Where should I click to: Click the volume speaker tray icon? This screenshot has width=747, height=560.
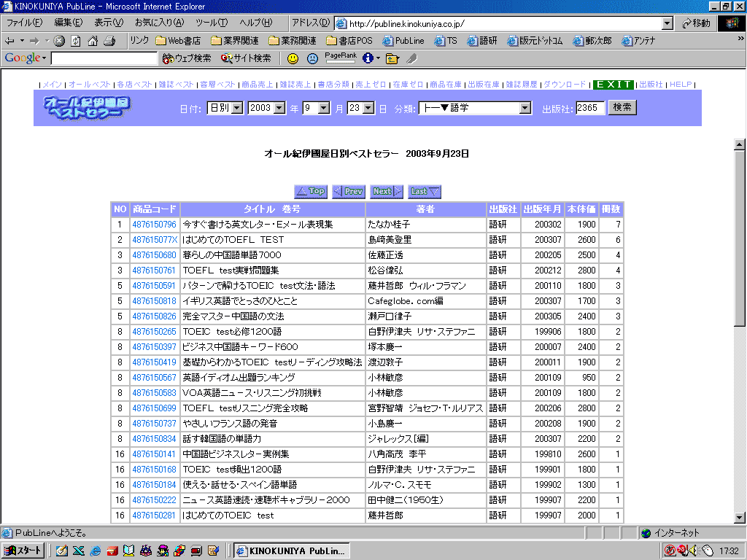[x=693, y=551]
